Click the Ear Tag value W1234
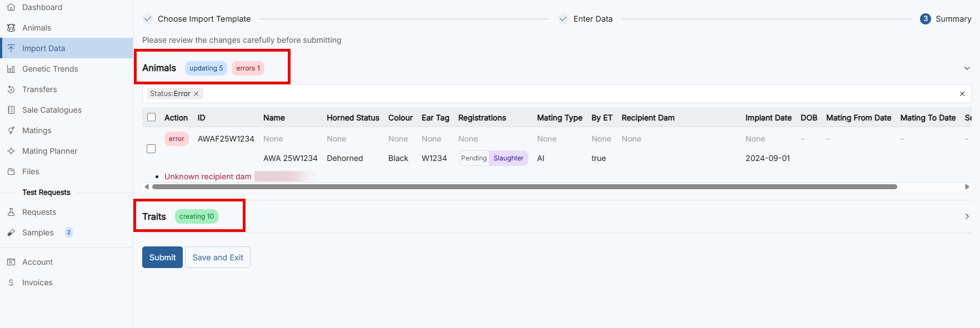Image resolution: width=980 pixels, height=328 pixels. pyautogui.click(x=434, y=158)
